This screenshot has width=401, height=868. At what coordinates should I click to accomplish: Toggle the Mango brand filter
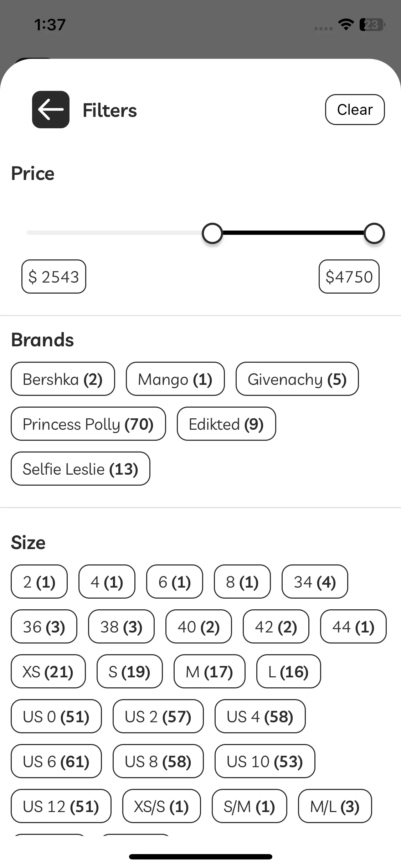(x=175, y=379)
